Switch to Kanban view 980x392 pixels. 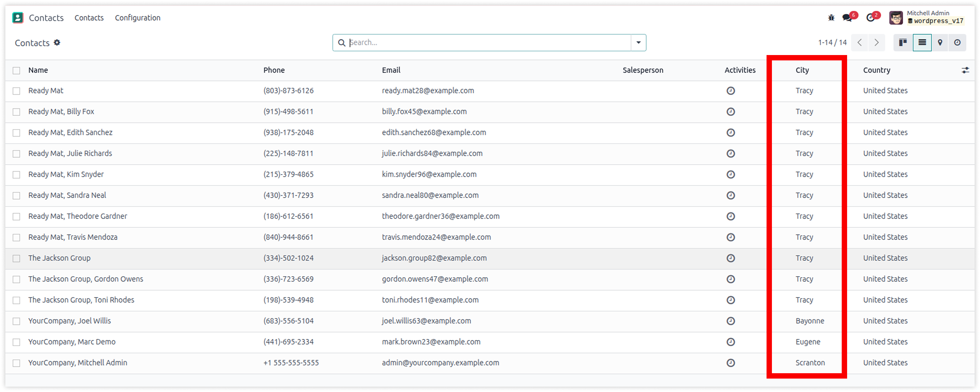tap(903, 43)
